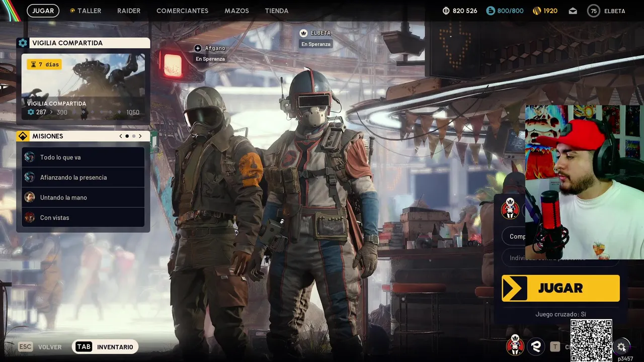This screenshot has width=644, height=362.
Task: Click the Vigilia Compartida progress bar 287 of 300
Action: pos(83,112)
